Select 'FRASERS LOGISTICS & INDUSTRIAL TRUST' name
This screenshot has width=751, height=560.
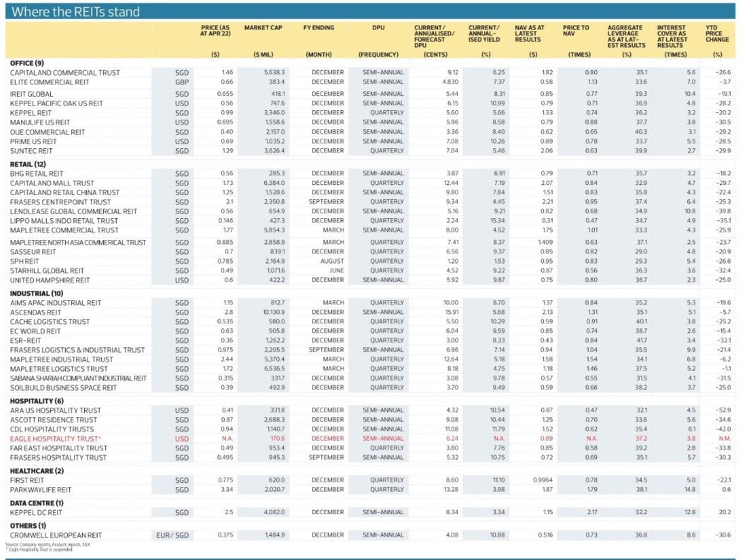click(x=77, y=350)
